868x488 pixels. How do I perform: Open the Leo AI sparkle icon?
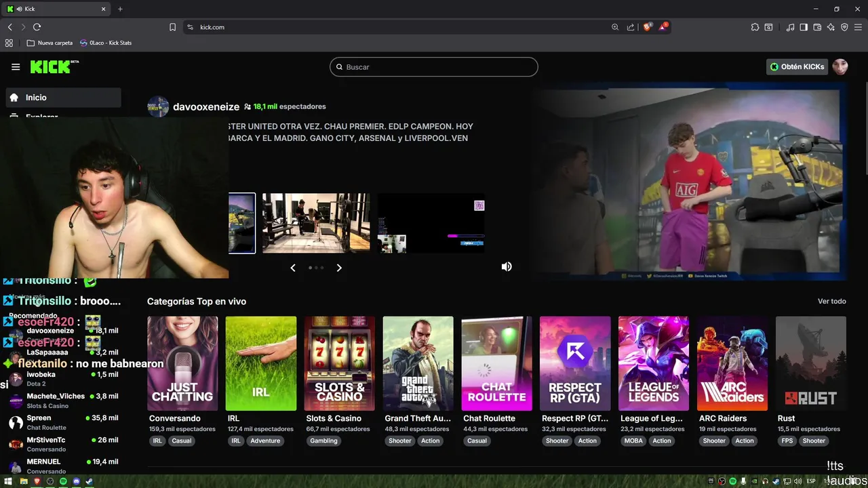tap(831, 27)
